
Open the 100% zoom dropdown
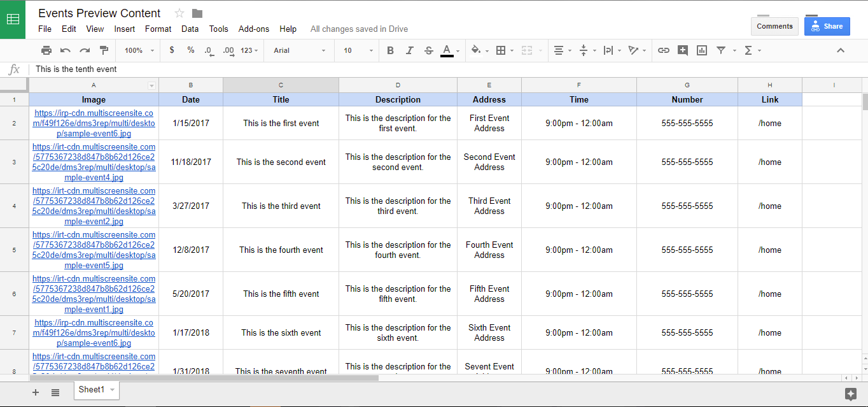138,50
